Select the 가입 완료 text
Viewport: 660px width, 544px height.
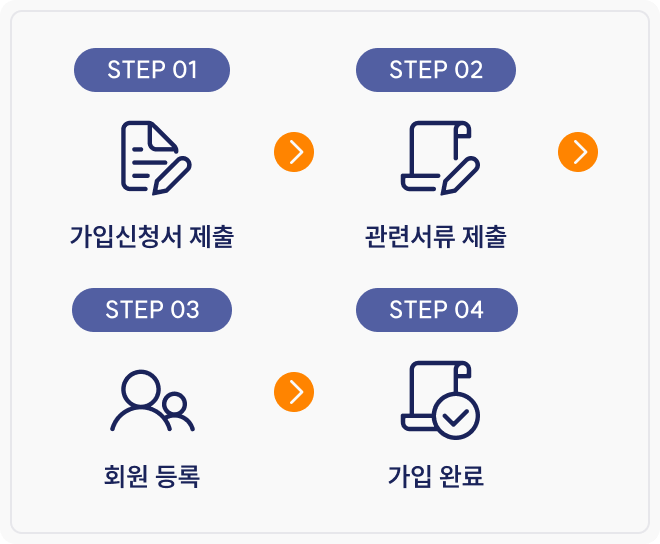436,476
